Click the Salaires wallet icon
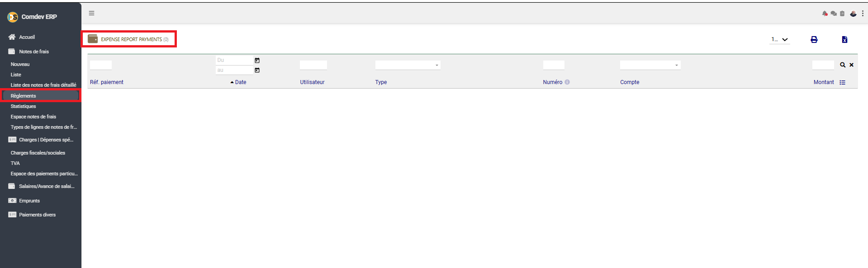The height and width of the screenshot is (268, 868). (12, 186)
